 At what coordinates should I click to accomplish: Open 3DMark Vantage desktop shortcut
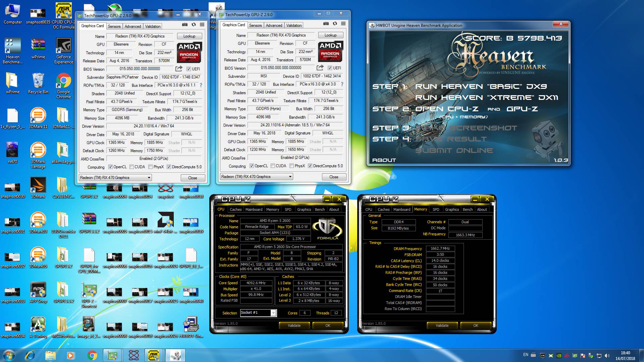(x=38, y=155)
